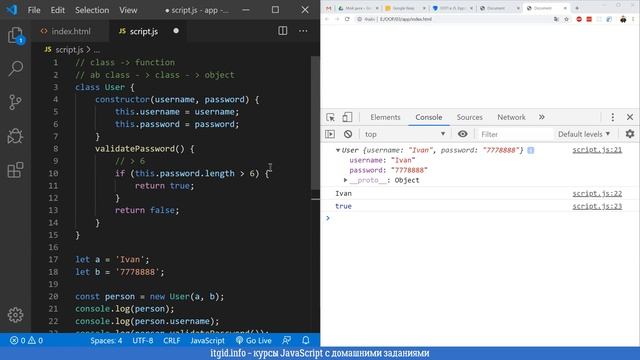Viewport: 640px width, 360px height.
Task: Click the feedback icon in status bar
Action: tap(287, 340)
